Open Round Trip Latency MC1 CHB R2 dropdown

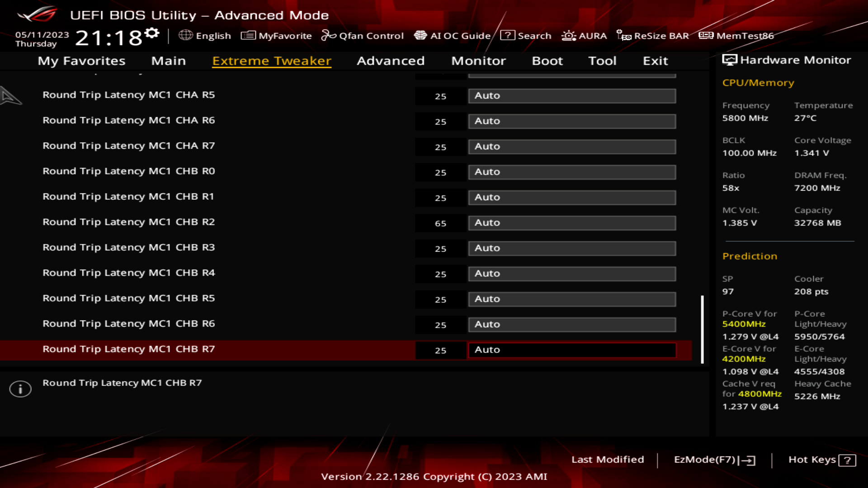coord(572,223)
